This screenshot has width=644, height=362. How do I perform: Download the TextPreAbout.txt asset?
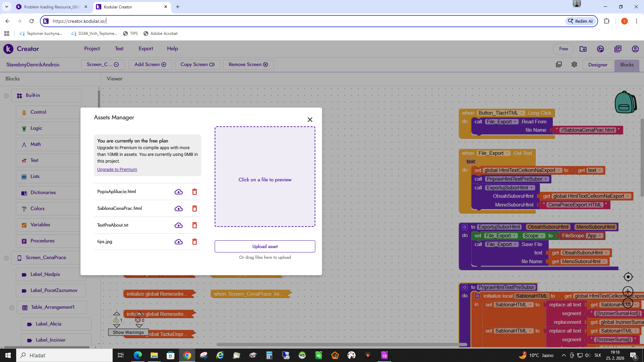click(178, 225)
